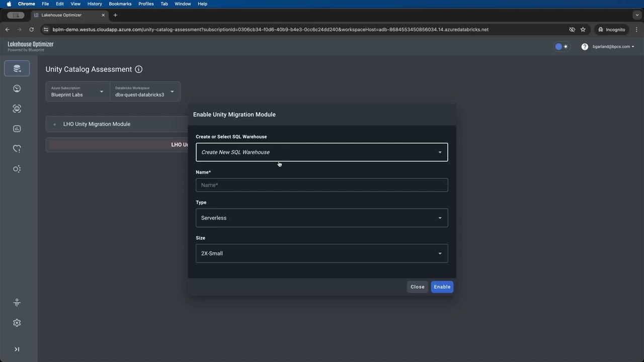Viewport: 644px width, 362px height.
Task: Open the Edit menu
Action: coord(60,4)
